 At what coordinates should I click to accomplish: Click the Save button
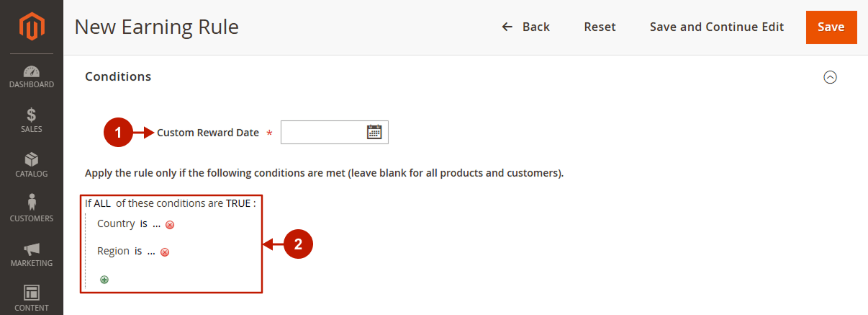(831, 27)
